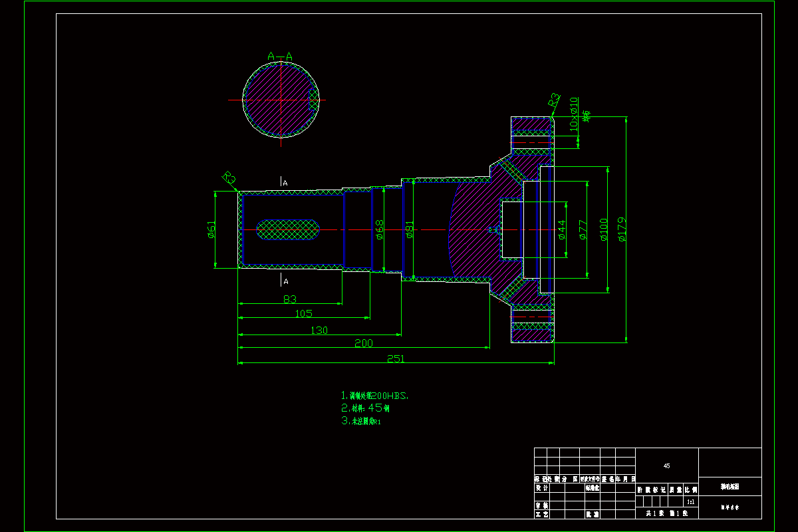Screen dimensions: 798x532
Task: Click the 审核 title block cell
Action: [542, 505]
